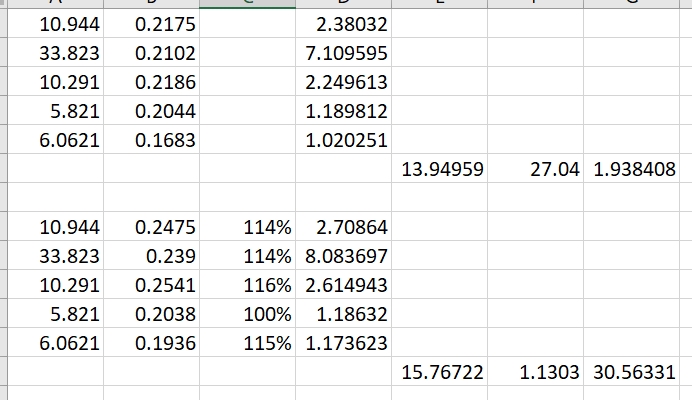Viewport: 692px width, 400px height.
Task: Click the cell containing 0.2186
Action: point(152,81)
